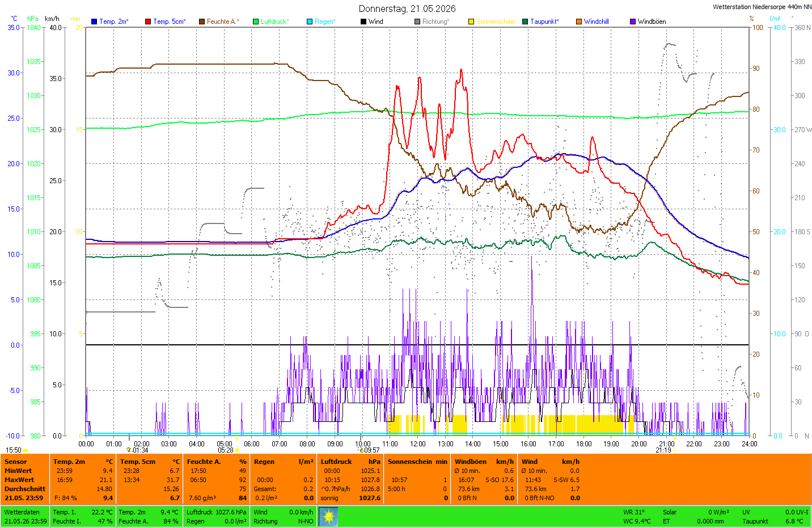812x528 pixels.
Task: Click the sunrise marker icon at 05:28
Action: coord(238,450)
